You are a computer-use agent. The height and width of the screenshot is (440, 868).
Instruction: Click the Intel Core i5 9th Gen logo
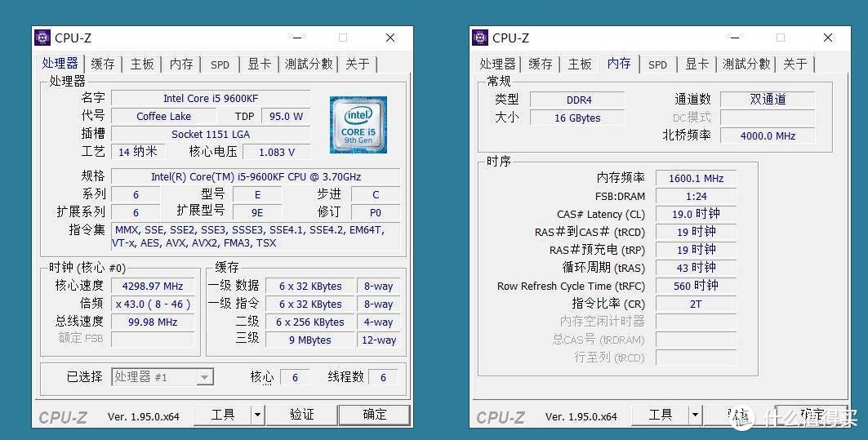coord(358,125)
